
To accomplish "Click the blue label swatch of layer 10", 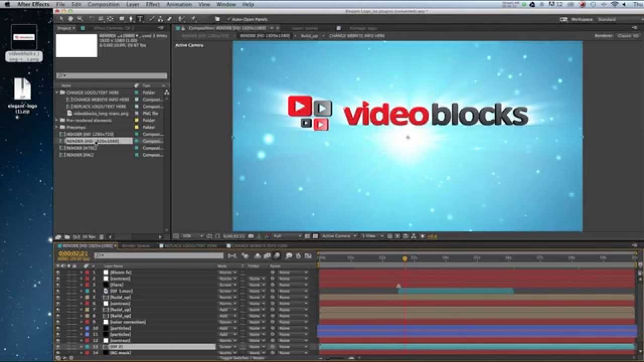I will coord(87,328).
